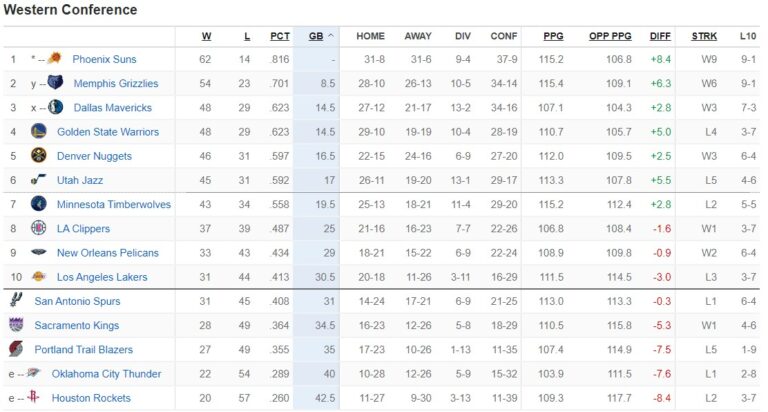Viewport: 768px width, 412px height.
Task: Sort by the DIFF column header
Action: click(659, 36)
